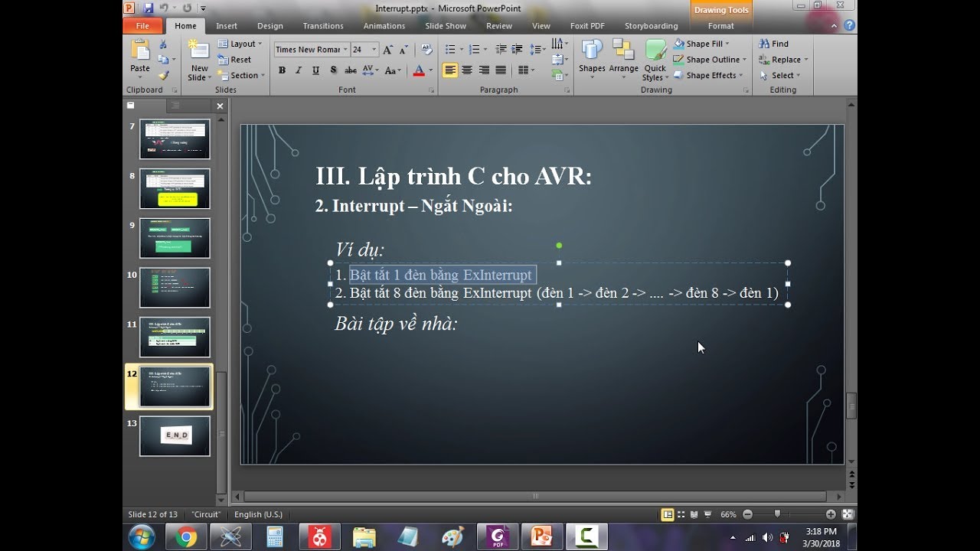
Task: Align text left
Action: pos(450,70)
